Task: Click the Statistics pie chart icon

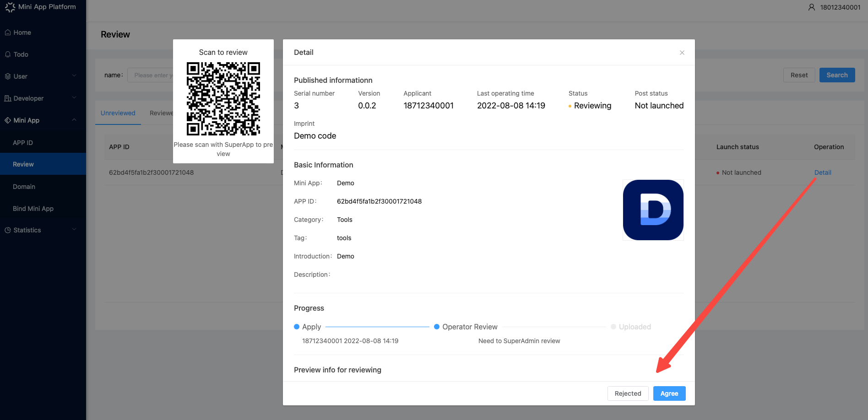Action: click(x=8, y=230)
